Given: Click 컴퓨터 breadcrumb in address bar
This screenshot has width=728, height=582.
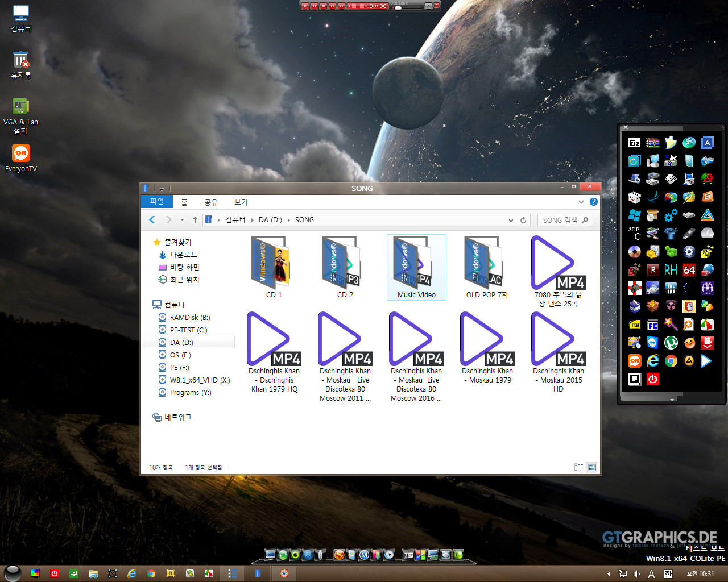Looking at the screenshot, I should [x=235, y=219].
